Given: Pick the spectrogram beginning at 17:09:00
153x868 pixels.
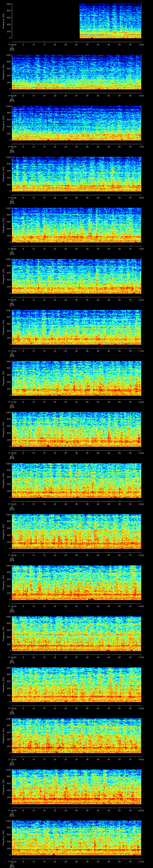Looking at the screenshot, I should click(77, 276).
